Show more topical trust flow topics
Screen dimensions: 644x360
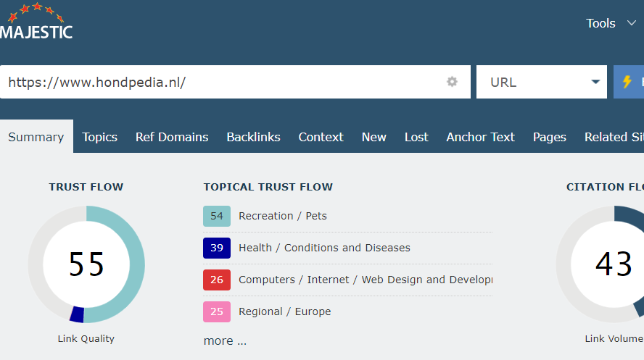point(225,340)
